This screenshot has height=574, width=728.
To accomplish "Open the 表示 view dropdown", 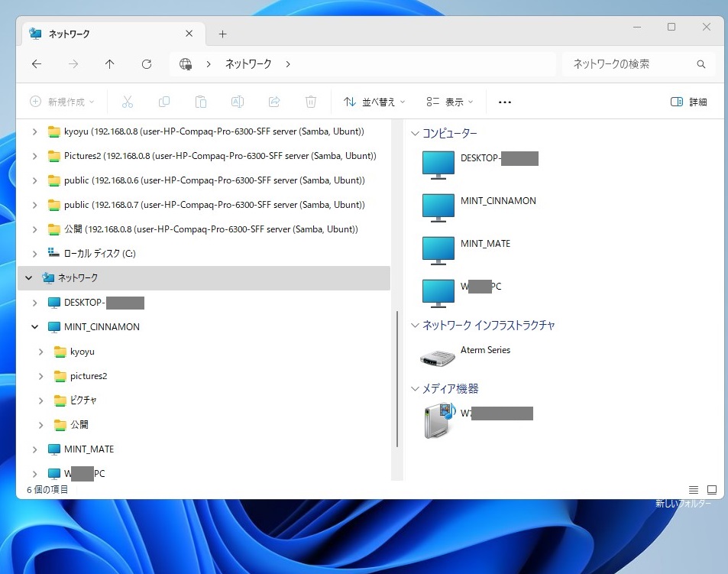I will click(450, 102).
